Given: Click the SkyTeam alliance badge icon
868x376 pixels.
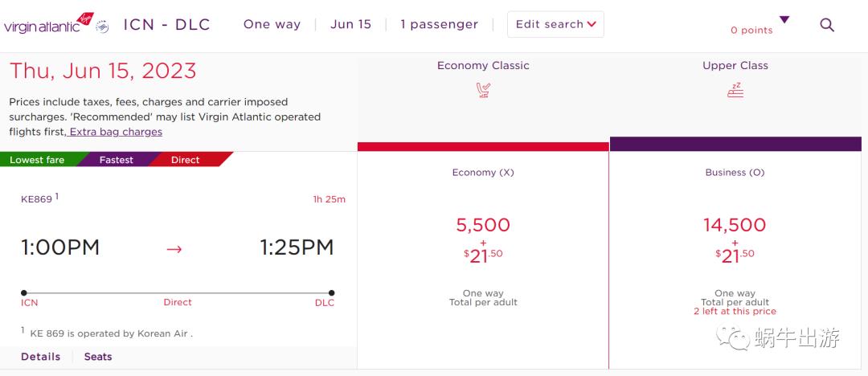Looking at the screenshot, I should pyautogui.click(x=102, y=27).
